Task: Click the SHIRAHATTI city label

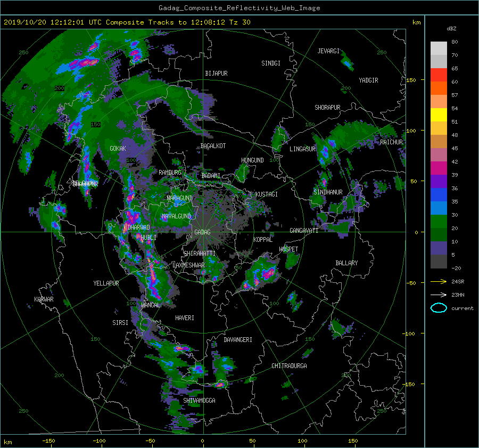Action: [x=200, y=254]
